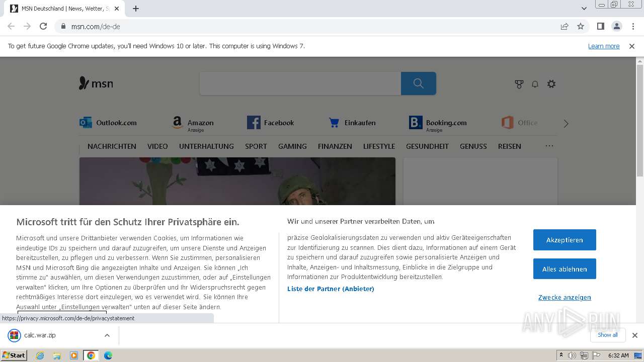Open the rewards trophy icon

click(519, 84)
